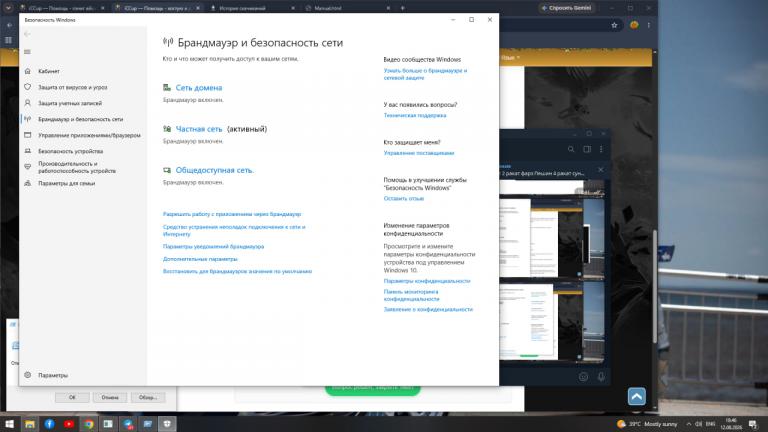Close pinned message bar in Telegram
This screenshot has width=768, height=432.
[x=601, y=169]
